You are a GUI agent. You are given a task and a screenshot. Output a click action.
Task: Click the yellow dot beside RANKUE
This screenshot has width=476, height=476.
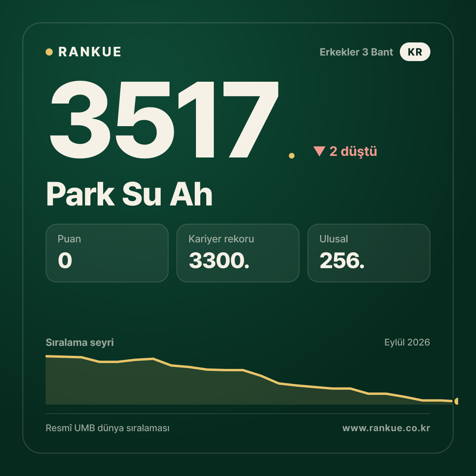(49, 52)
